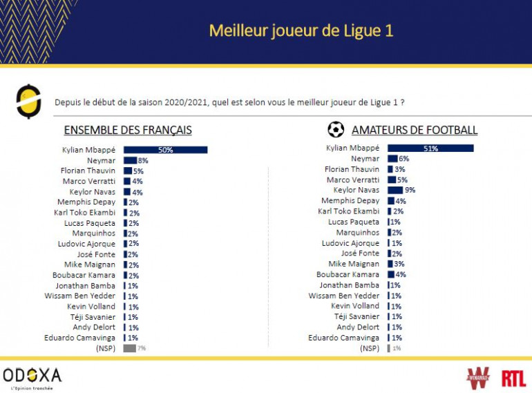Click the soccer ball icon

336,129
